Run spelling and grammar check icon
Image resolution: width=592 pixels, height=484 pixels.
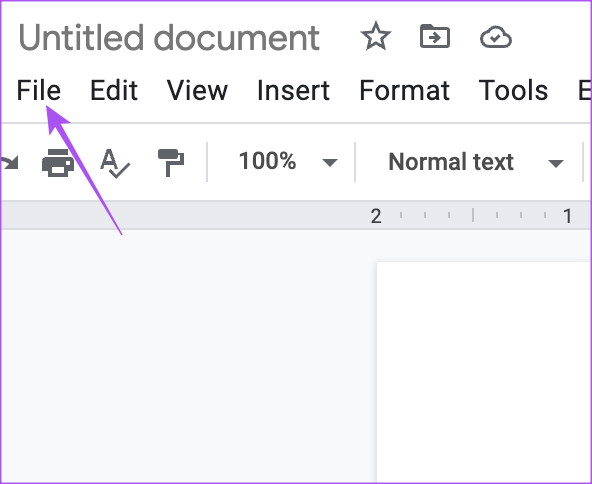115,163
